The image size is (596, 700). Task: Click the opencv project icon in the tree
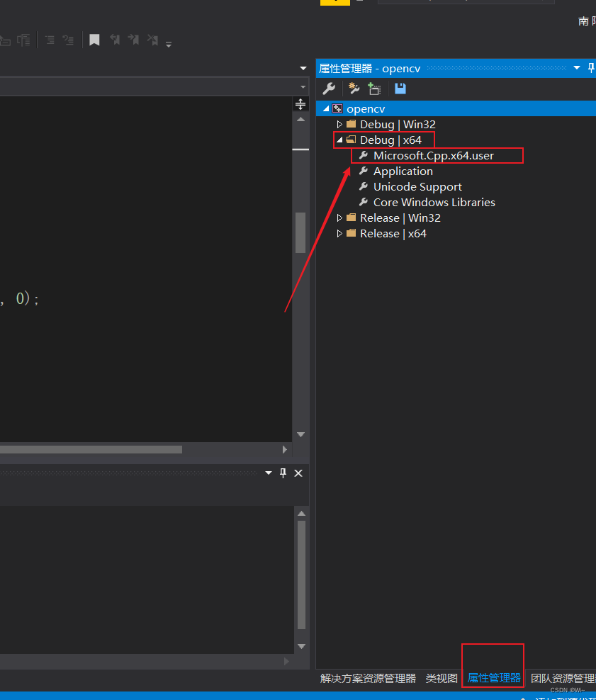pyautogui.click(x=337, y=108)
